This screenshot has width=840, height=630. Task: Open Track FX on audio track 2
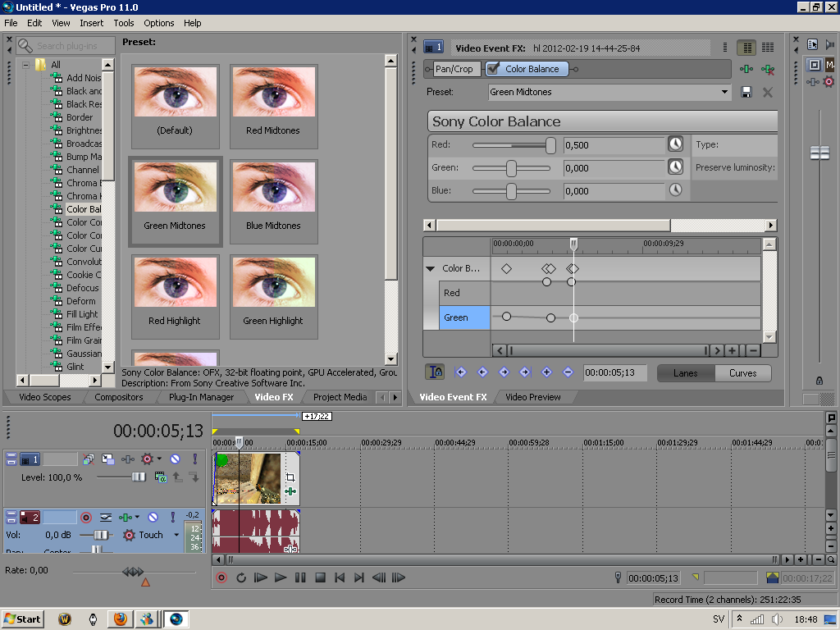[125, 517]
